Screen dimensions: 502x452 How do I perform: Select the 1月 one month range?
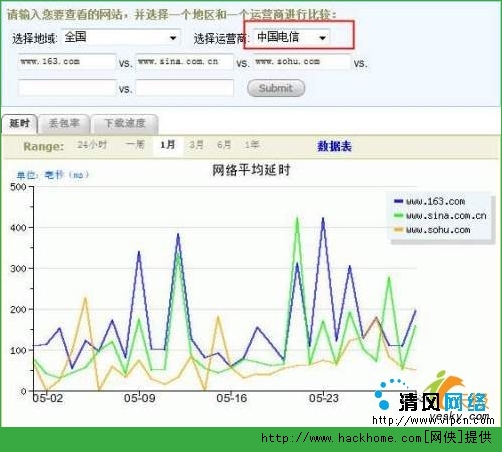coord(168,145)
